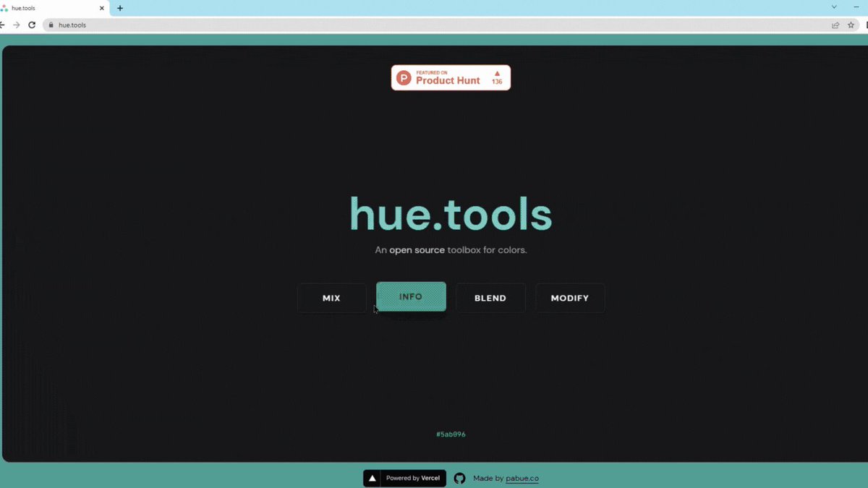
Task: Click the lock site info icon
Action: [51, 25]
